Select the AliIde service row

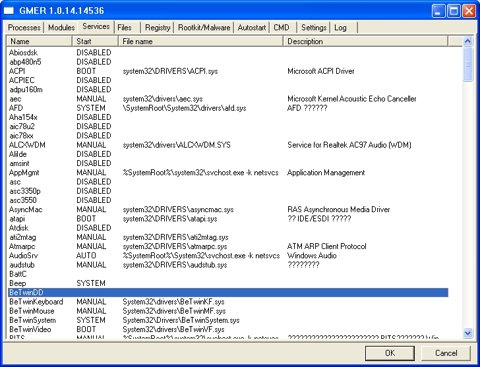pyautogui.click(x=228, y=154)
